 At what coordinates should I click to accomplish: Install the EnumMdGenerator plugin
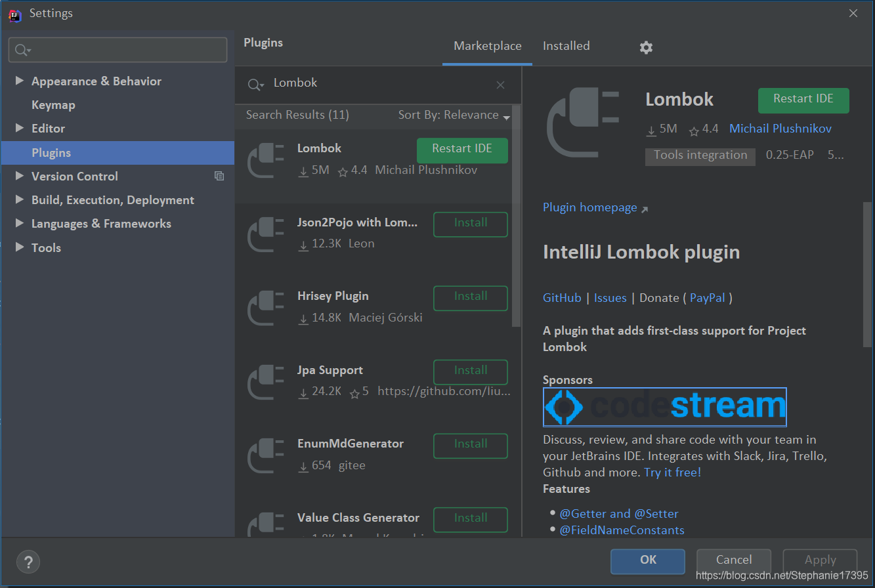471,446
